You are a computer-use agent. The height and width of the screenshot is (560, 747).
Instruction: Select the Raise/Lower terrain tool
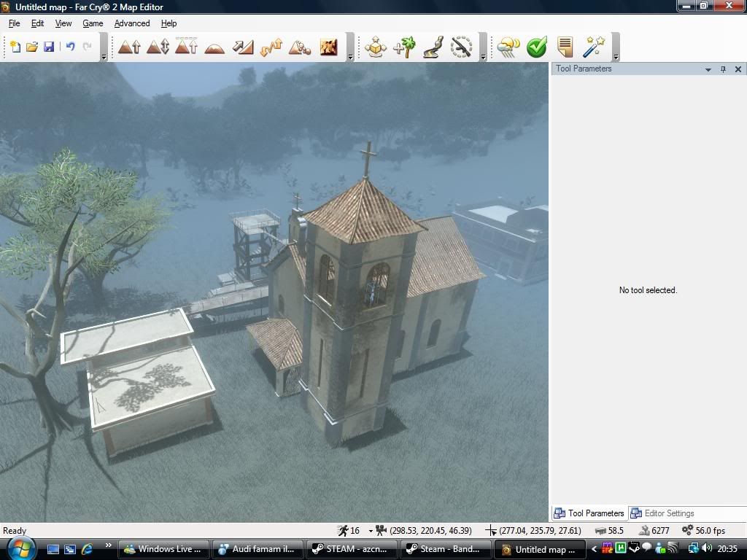[158, 47]
